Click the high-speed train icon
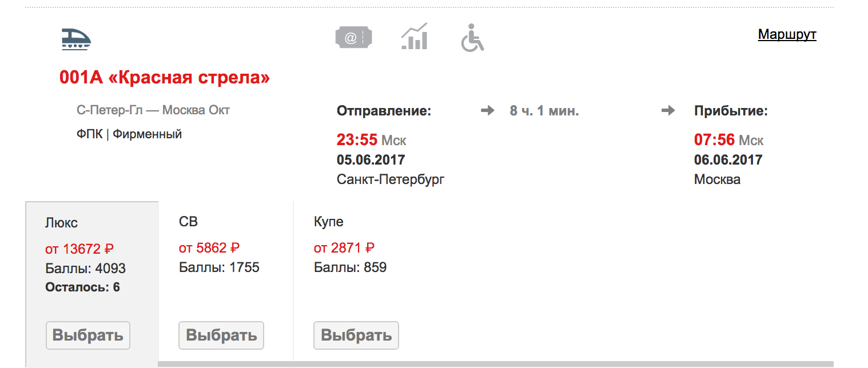This screenshot has width=868, height=368. pos(76,39)
